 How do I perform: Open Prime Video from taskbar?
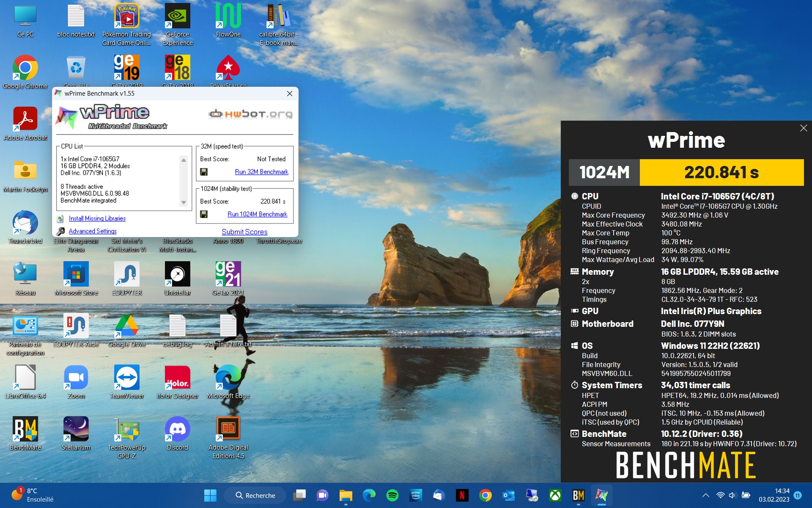[416, 495]
